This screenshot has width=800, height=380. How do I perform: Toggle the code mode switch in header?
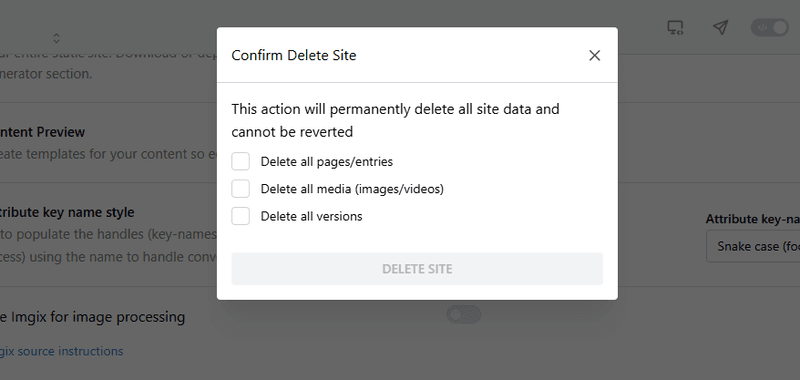770,28
